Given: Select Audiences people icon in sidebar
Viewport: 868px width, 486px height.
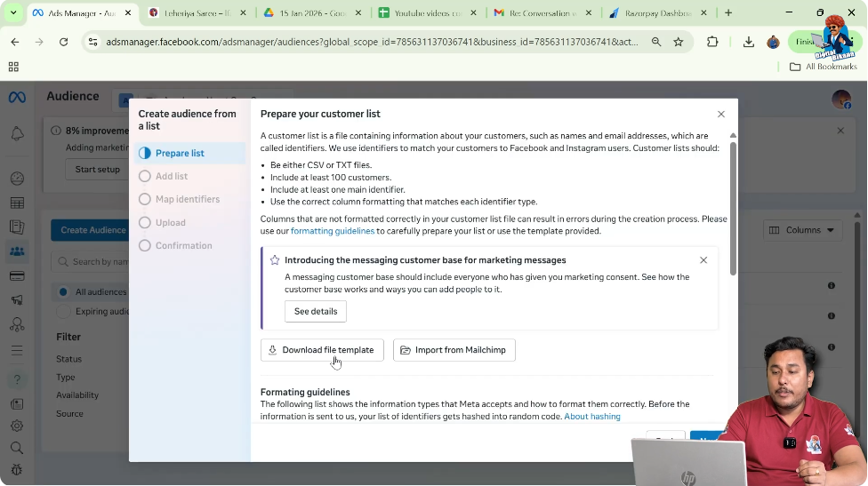Looking at the screenshot, I should [x=17, y=251].
